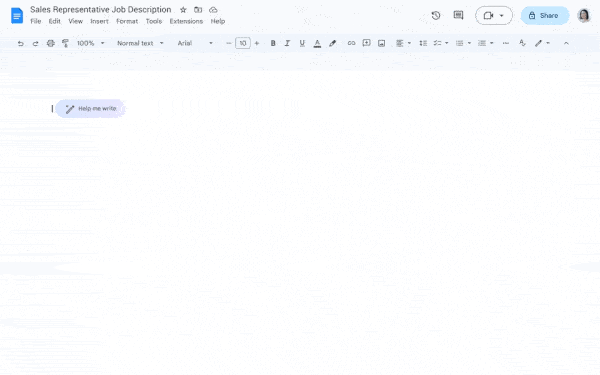The image size is (600, 375).
Task: Open the user account avatar
Action: (x=584, y=16)
